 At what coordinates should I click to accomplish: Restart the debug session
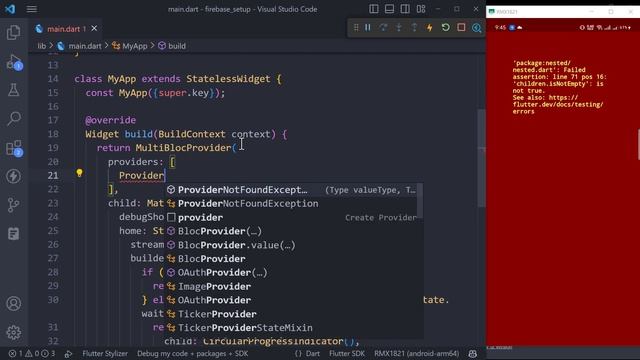pos(446,27)
